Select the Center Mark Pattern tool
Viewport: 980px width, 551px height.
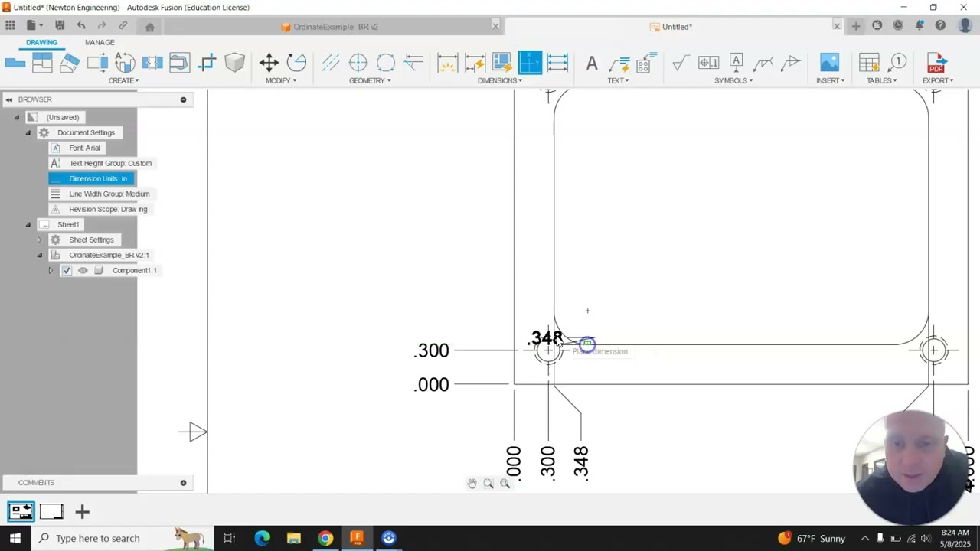(386, 63)
